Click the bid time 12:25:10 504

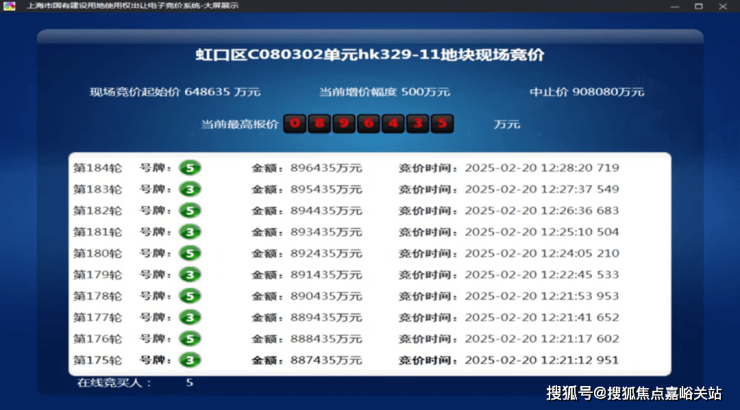pyautogui.click(x=580, y=232)
